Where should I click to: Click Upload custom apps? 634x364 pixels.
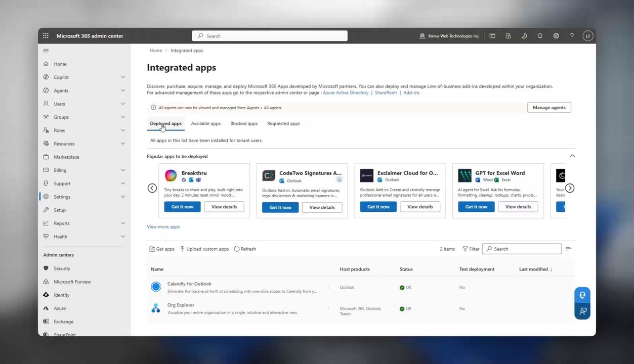[x=204, y=249]
